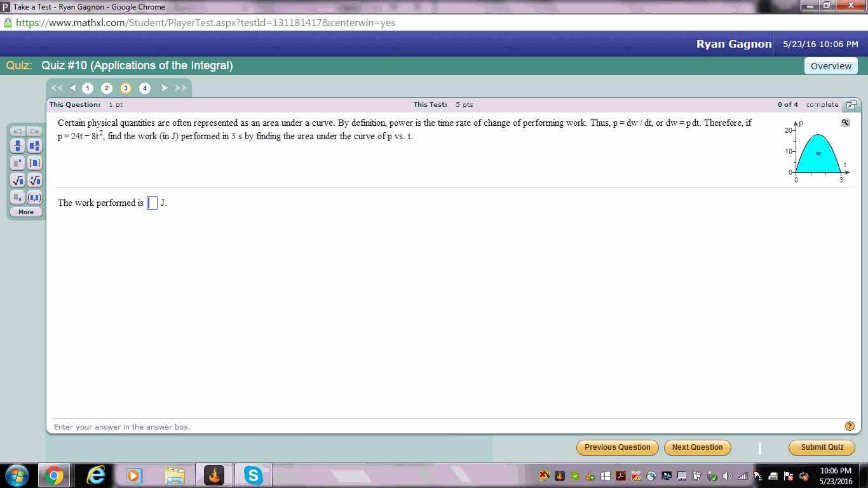Select the fraction template icon
Screen dimensions: 868x488
[18, 146]
